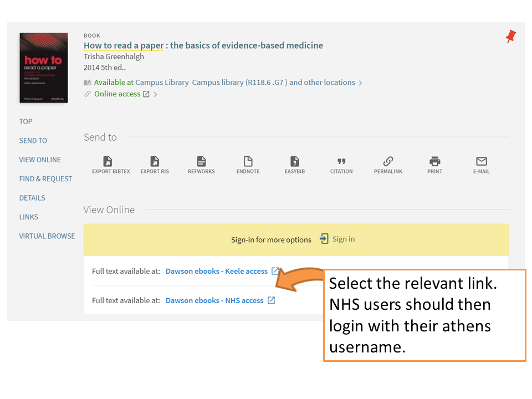Open the Citation tool
532x399 pixels.
(341, 161)
